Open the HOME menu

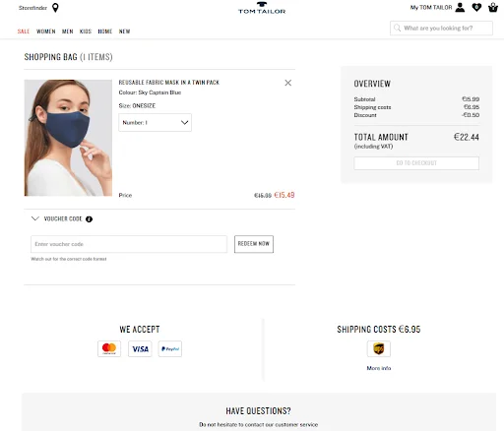(x=105, y=31)
